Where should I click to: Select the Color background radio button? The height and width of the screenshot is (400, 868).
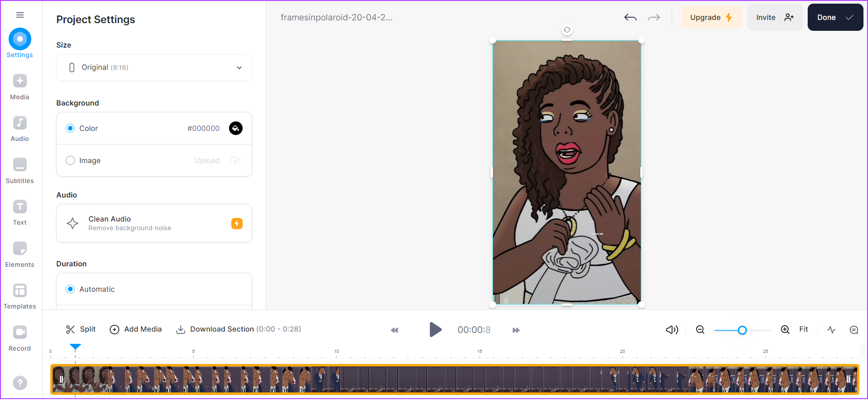[x=70, y=128]
